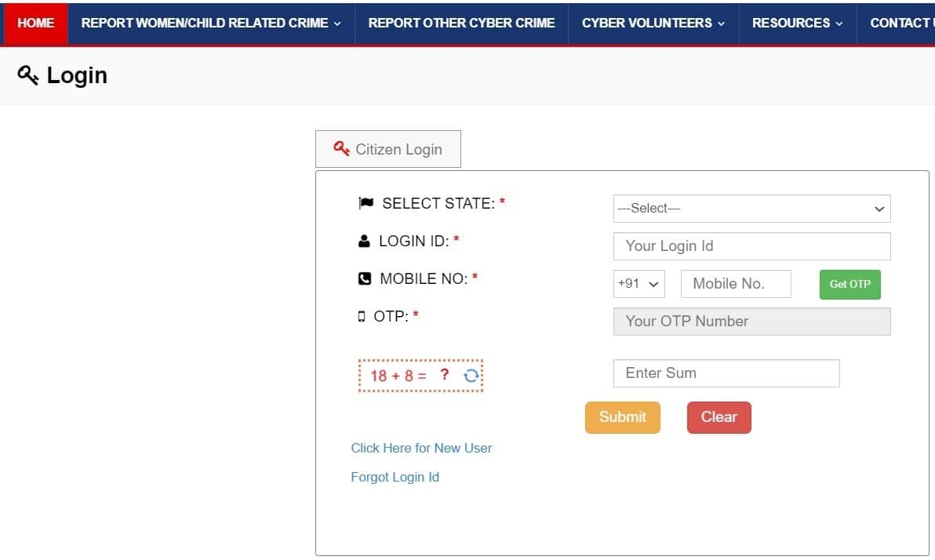
Task: Open Click Here for New User link
Action: 421,448
